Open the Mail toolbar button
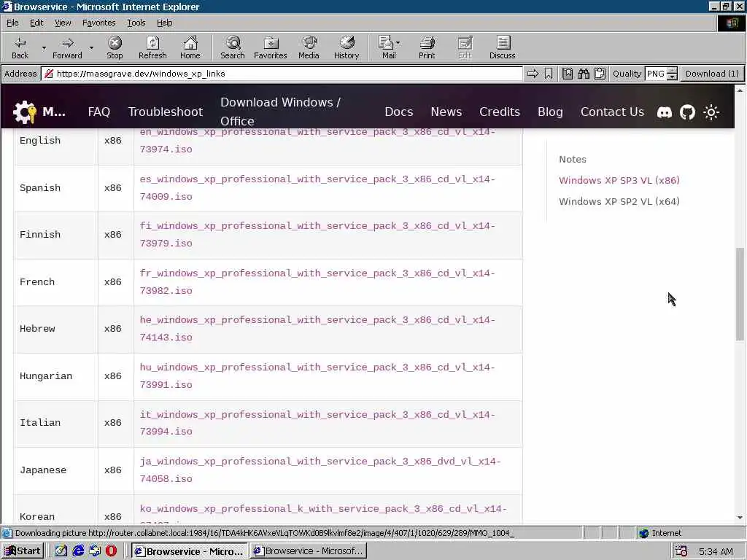This screenshot has height=560, width=747. click(389, 47)
